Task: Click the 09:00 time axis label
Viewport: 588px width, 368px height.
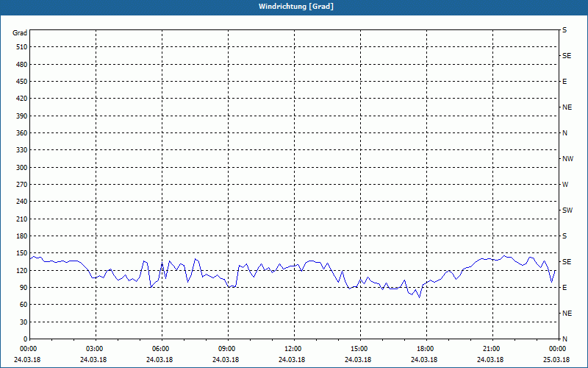Action: pyautogui.click(x=228, y=349)
